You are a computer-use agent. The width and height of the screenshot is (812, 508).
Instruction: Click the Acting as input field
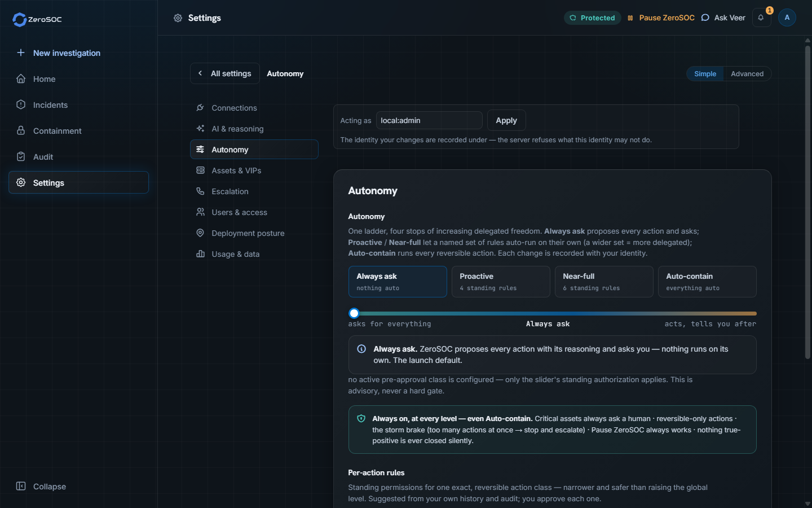click(x=429, y=120)
